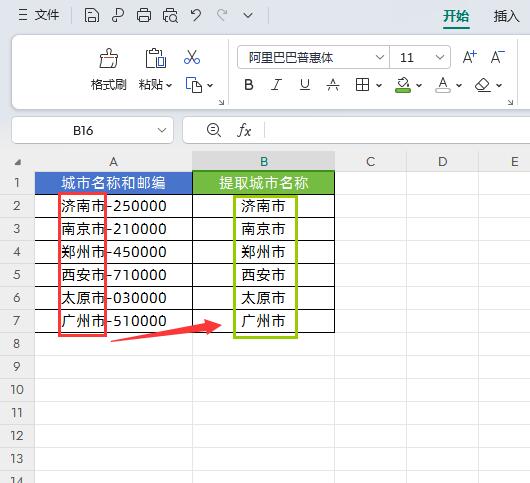Click the fx insert function icon
This screenshot has width=530, height=483.
point(244,130)
